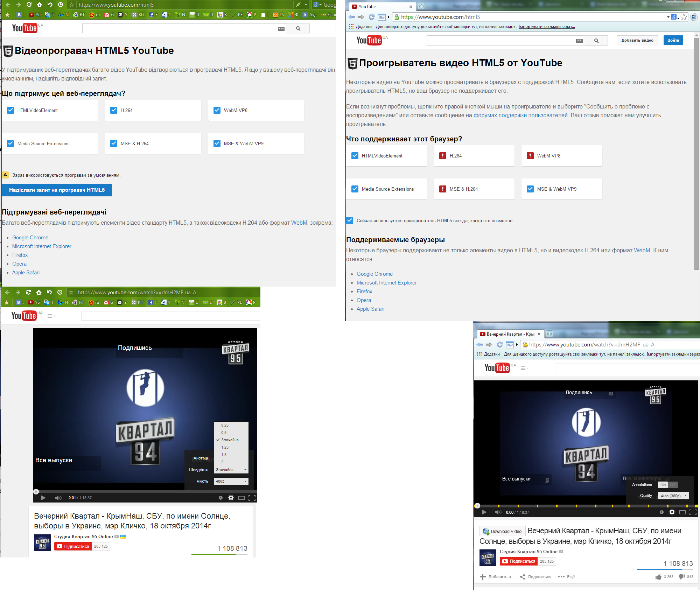This screenshot has width=700, height=590.
Task: Click 'Download Video' button
Action: tap(502, 531)
